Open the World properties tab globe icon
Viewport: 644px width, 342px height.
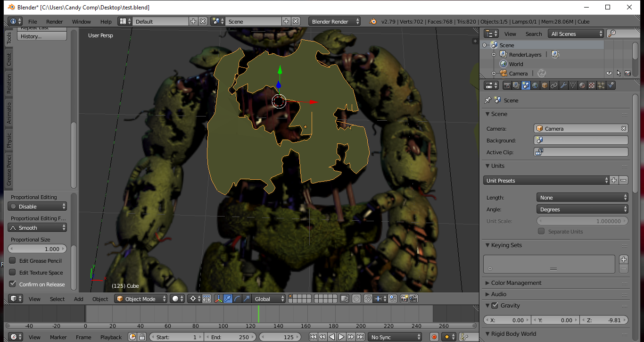pyautogui.click(x=535, y=85)
